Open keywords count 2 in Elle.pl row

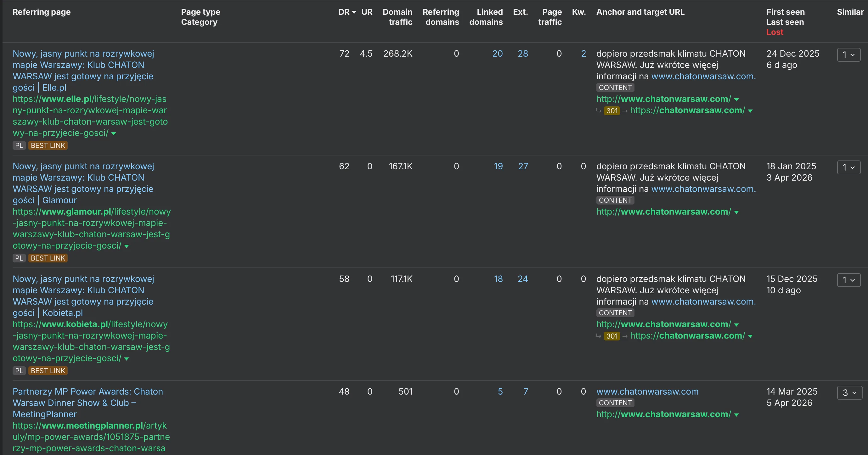tap(583, 53)
